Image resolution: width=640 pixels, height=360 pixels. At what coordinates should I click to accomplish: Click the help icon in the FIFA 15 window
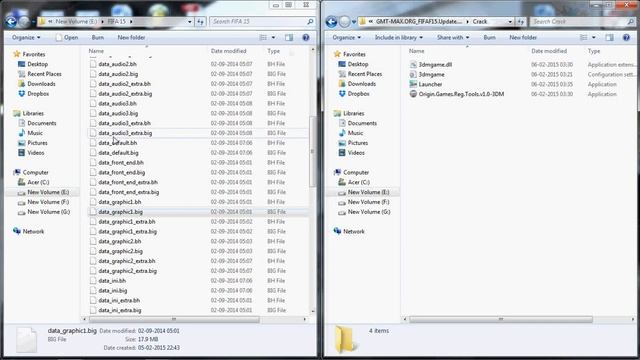pos(305,38)
